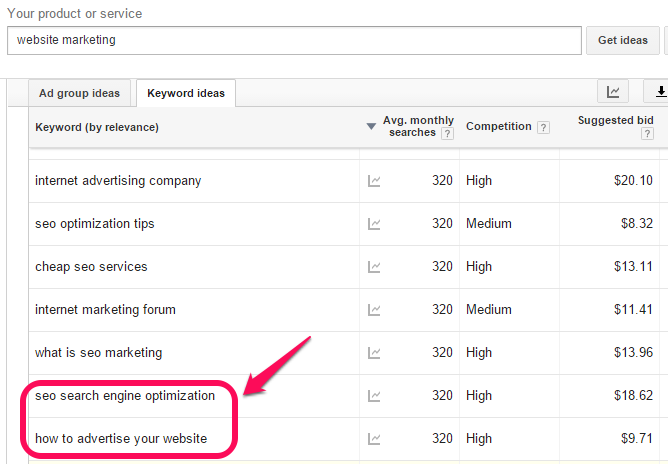Image resolution: width=668 pixels, height=464 pixels.
Task: Click trend icon for how to advertise your website
Action: pyautogui.click(x=374, y=438)
